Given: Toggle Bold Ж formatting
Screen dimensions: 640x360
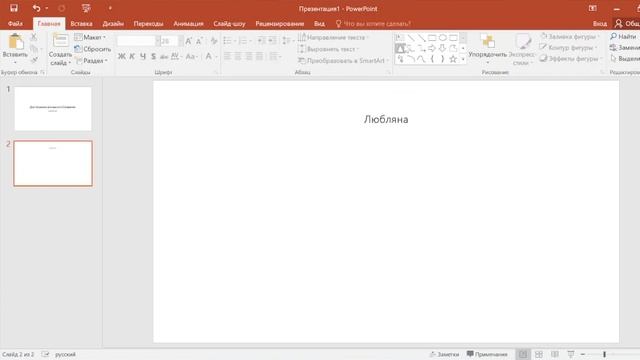Looking at the screenshot, I should [122, 57].
